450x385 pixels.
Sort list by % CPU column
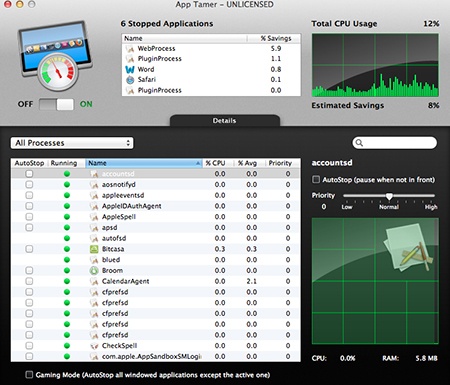(x=215, y=163)
